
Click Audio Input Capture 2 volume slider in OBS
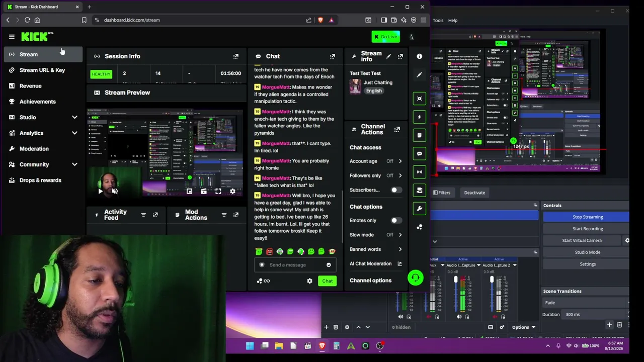point(492,293)
